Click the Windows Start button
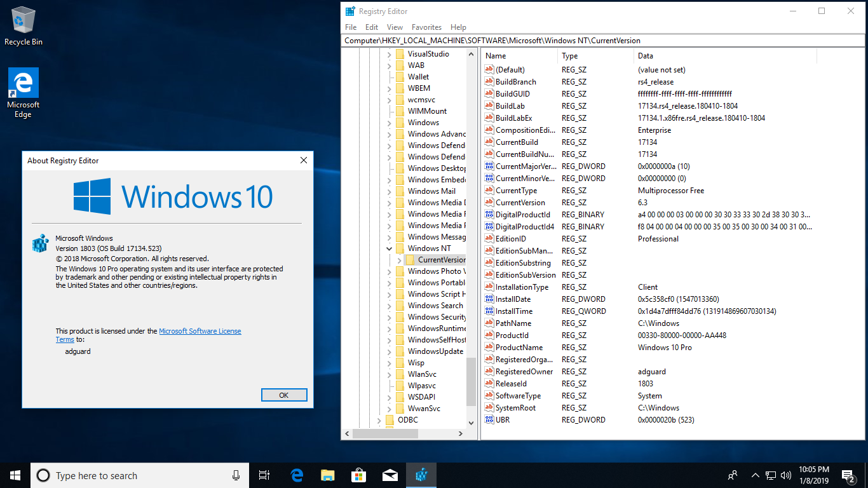 pos(15,475)
